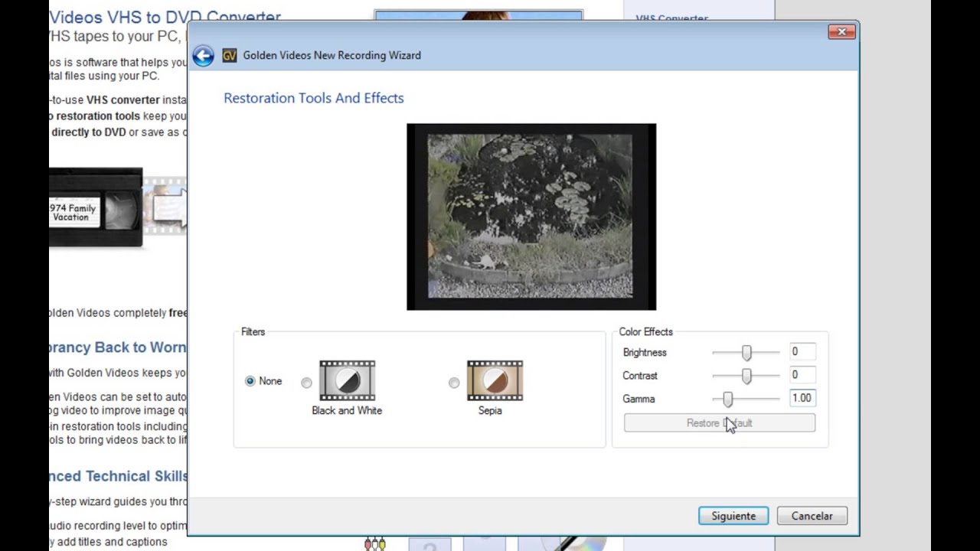This screenshot has width=980, height=551.
Task: Select the Black and White radio button
Action: [x=306, y=383]
